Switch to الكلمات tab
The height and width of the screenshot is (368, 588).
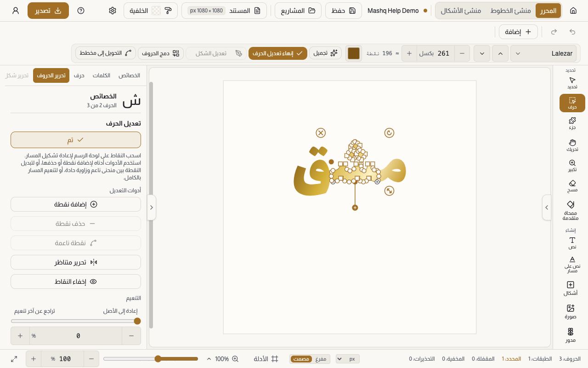(102, 75)
